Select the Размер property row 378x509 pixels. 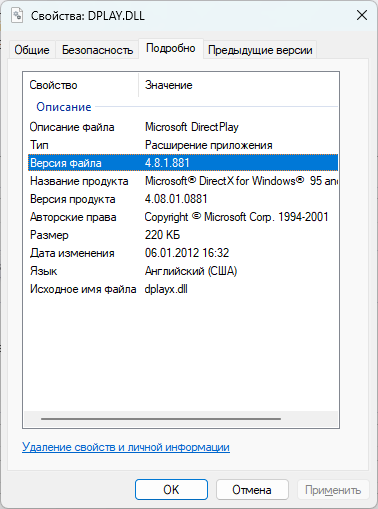coord(183,235)
